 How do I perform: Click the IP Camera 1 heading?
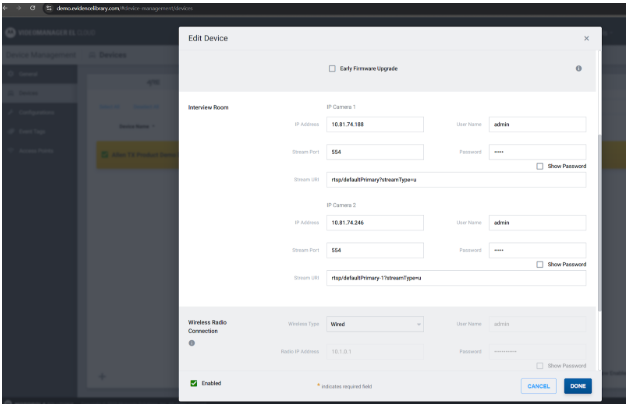point(341,107)
